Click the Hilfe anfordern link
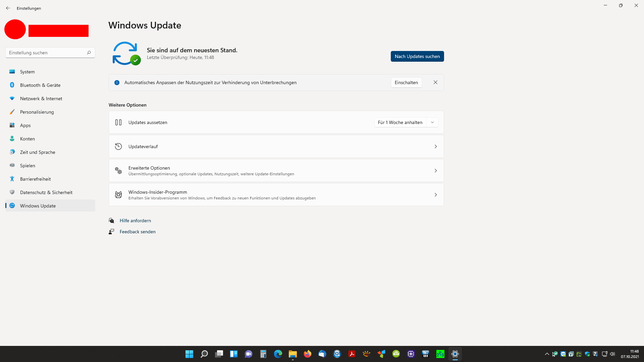644x362 pixels. (x=135, y=221)
